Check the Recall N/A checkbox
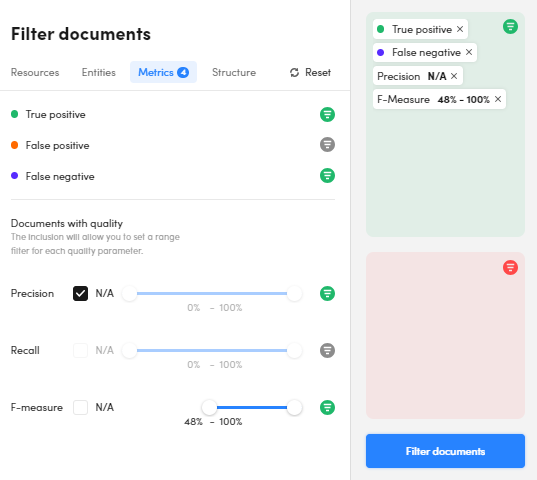Screen dimensions: 537x480 [80, 351]
